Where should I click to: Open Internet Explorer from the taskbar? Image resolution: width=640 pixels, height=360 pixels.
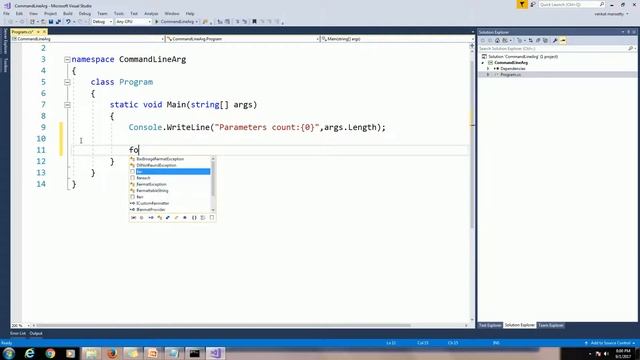tap(29, 353)
